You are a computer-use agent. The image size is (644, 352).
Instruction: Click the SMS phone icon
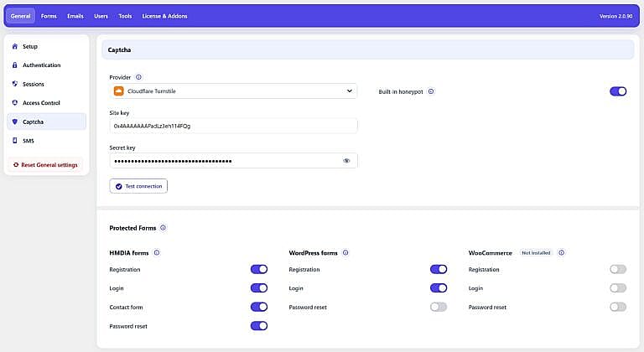(15, 141)
